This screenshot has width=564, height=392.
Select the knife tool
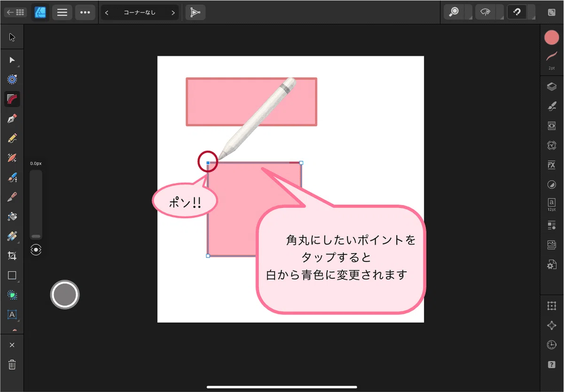pyautogui.click(x=12, y=197)
